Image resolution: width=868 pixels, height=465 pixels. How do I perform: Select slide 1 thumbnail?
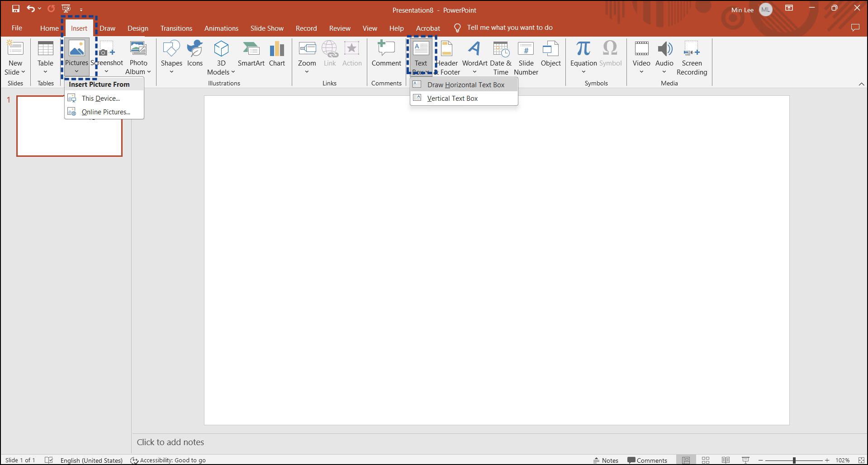click(x=69, y=126)
